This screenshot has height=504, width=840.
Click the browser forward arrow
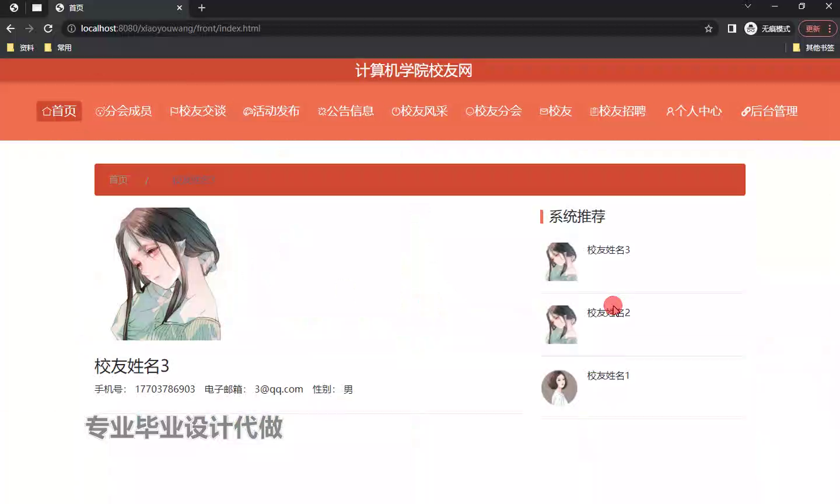[29, 29]
